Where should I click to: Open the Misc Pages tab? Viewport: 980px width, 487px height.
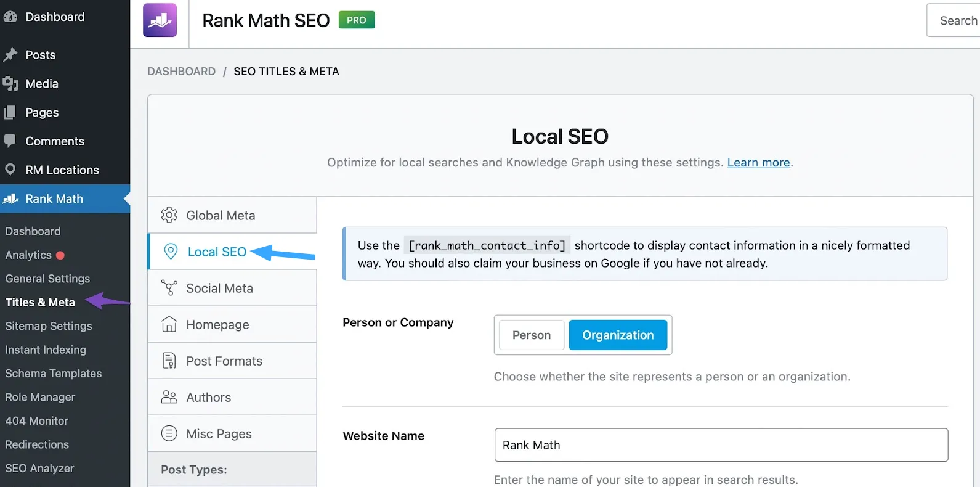pyautogui.click(x=232, y=433)
